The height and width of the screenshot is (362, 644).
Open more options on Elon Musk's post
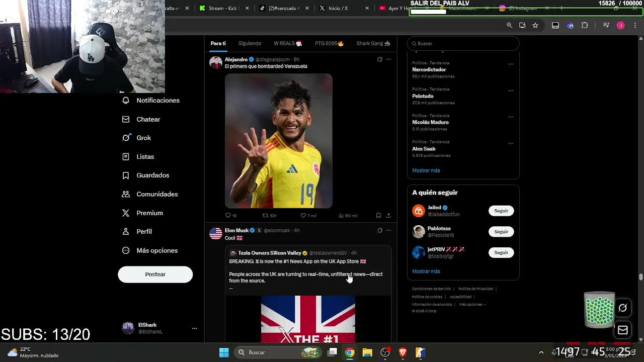pos(388,230)
